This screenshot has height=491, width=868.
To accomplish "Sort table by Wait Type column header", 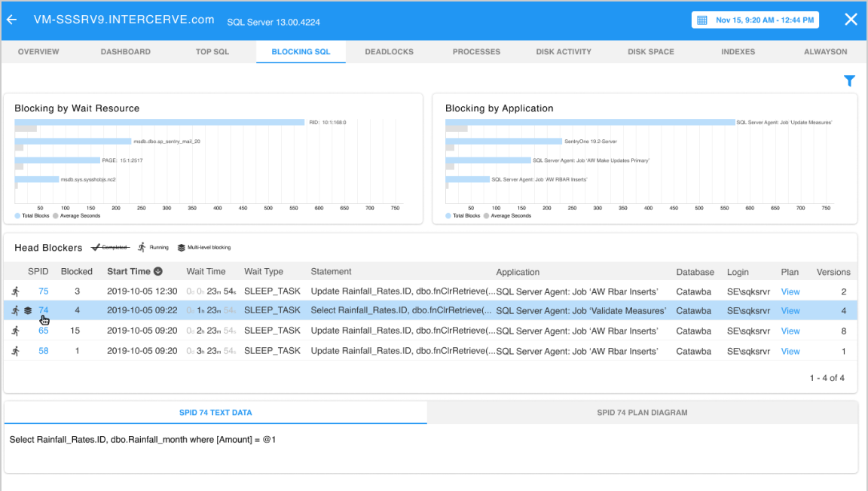I will 264,272.
